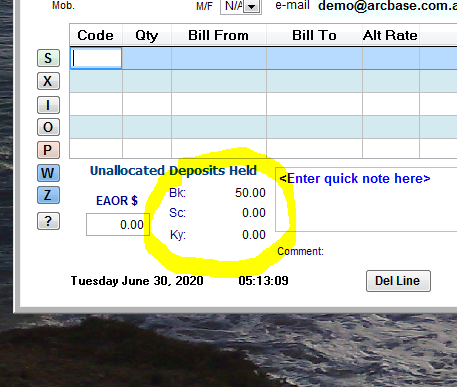Click the Z side button
The width and height of the screenshot is (457, 387).
(48, 195)
